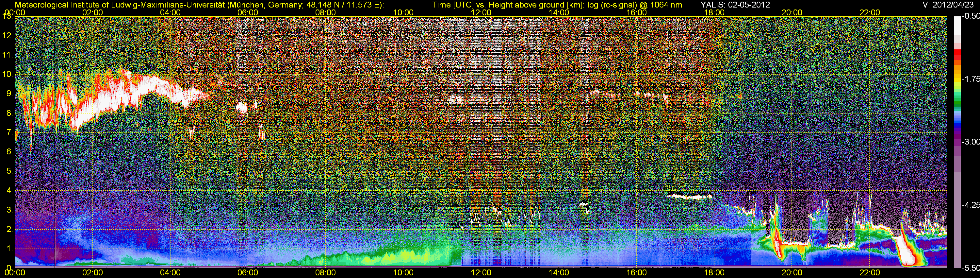Click the 9 km height axis label
The width and height of the screenshot is (980, 278).
(9, 94)
